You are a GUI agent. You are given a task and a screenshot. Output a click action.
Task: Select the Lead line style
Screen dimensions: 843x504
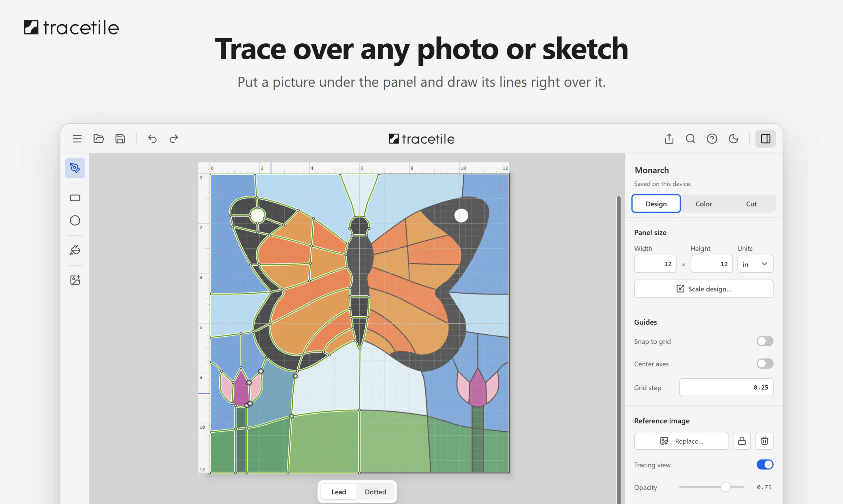[339, 492]
